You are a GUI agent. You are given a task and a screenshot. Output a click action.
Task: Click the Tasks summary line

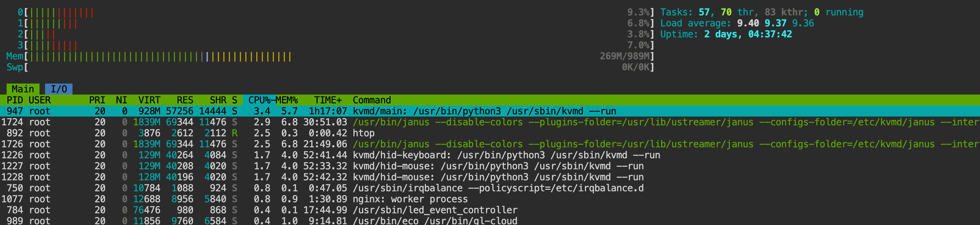click(x=762, y=12)
